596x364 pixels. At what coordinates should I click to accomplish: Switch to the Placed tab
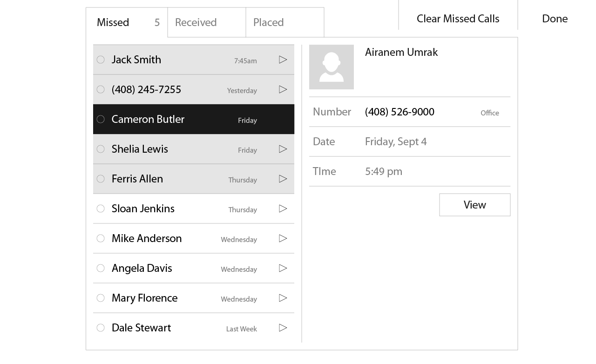tap(285, 22)
